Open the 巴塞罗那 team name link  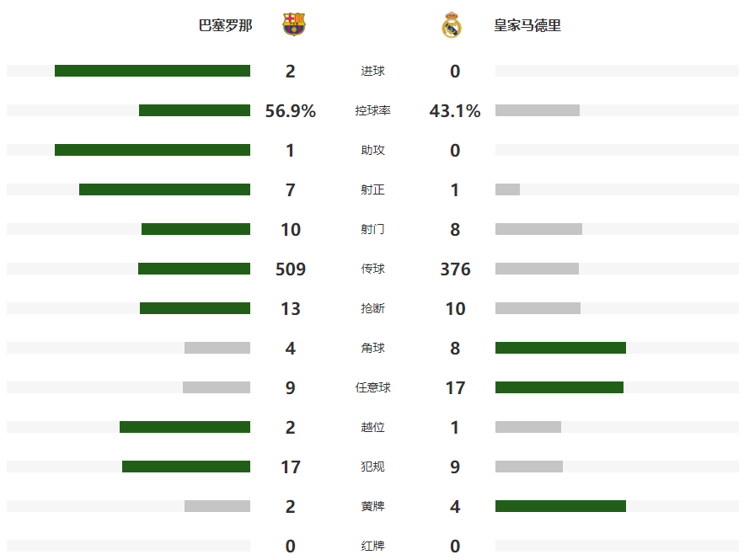(x=225, y=25)
